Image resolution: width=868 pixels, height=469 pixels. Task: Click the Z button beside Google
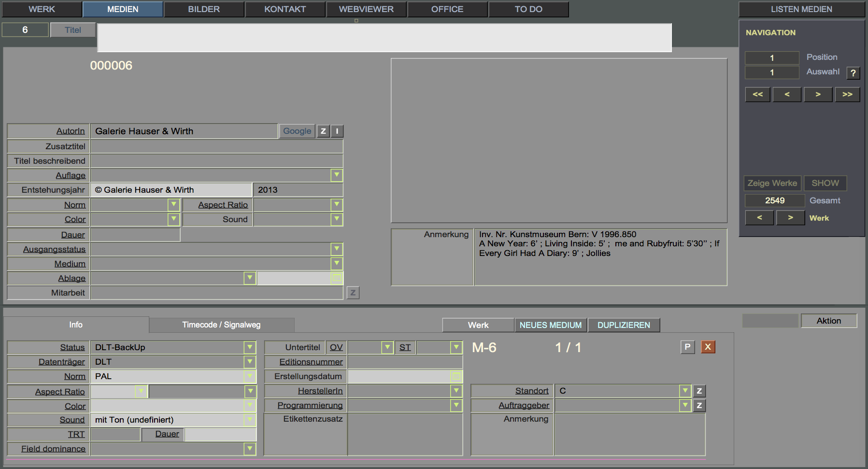(323, 131)
